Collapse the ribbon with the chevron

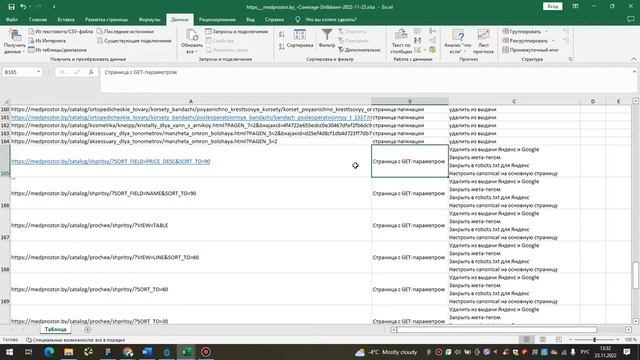point(633,59)
